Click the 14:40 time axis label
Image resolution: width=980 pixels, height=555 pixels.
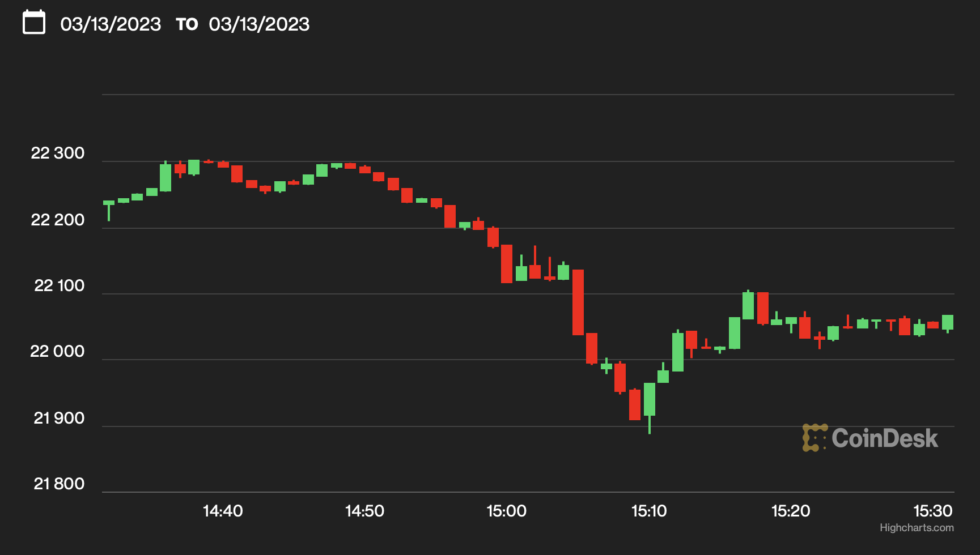coord(222,510)
